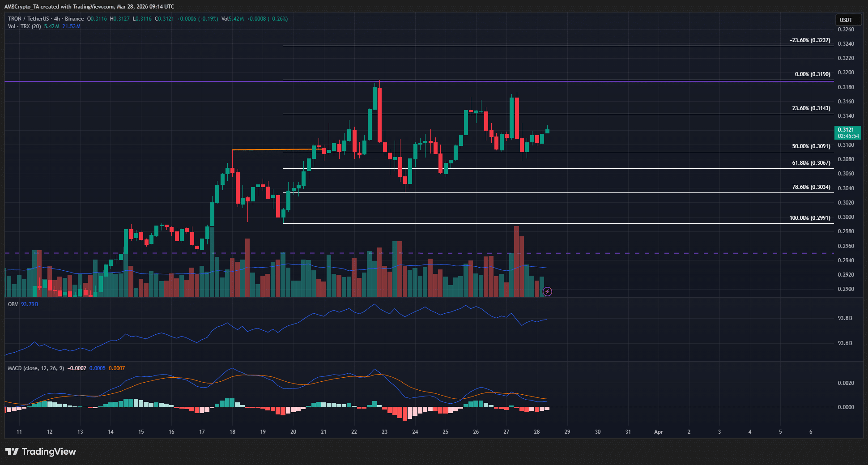The image size is (868, 465).
Task: Click the TRON / TetherUS symbol title
Action: (28, 19)
